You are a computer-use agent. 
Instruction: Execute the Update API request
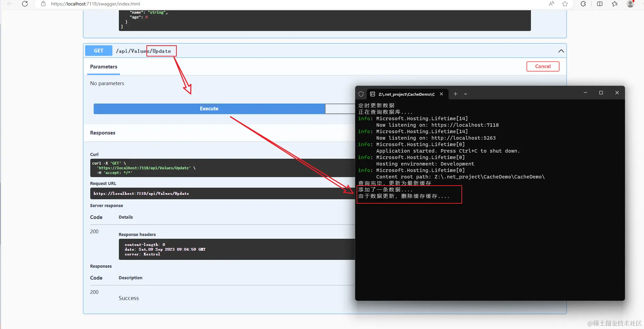[x=209, y=109]
